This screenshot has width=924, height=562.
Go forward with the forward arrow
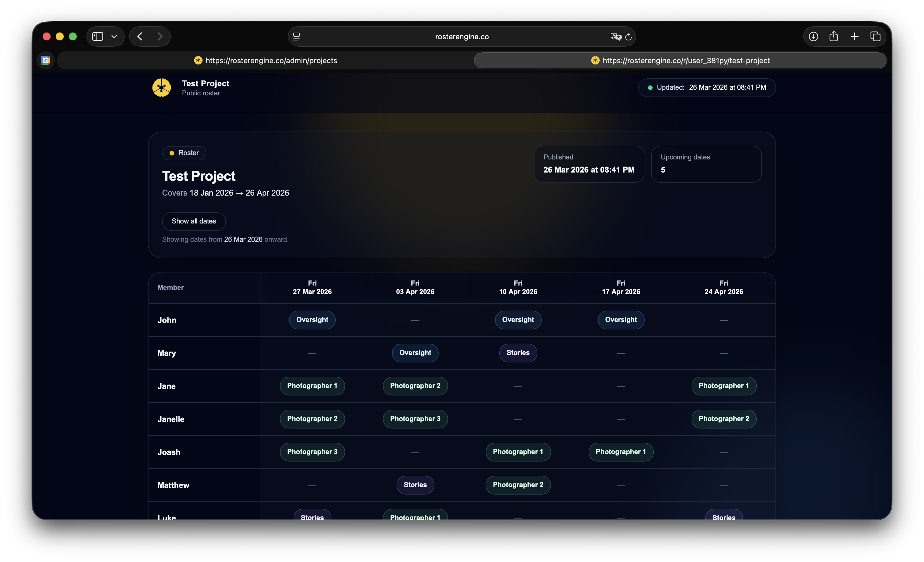point(160,36)
